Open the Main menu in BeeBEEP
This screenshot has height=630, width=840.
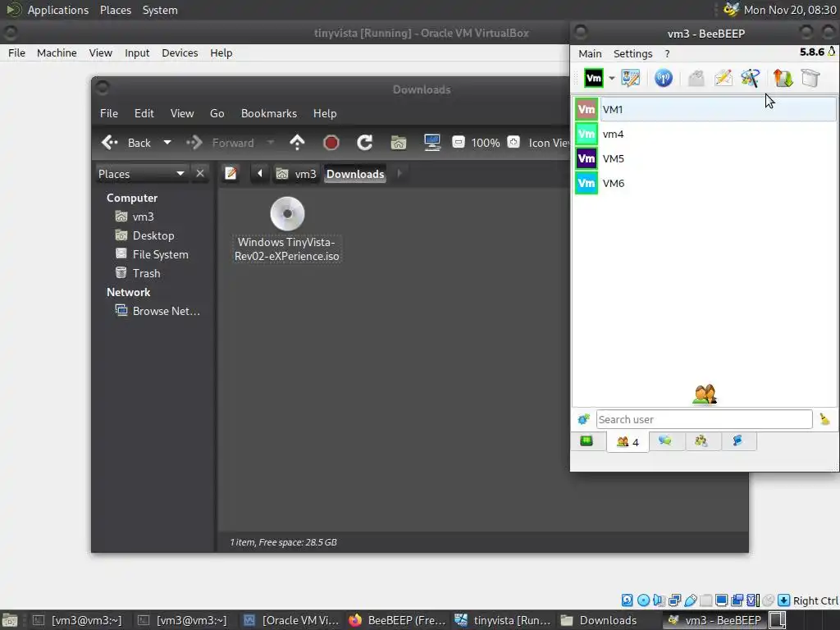[590, 53]
